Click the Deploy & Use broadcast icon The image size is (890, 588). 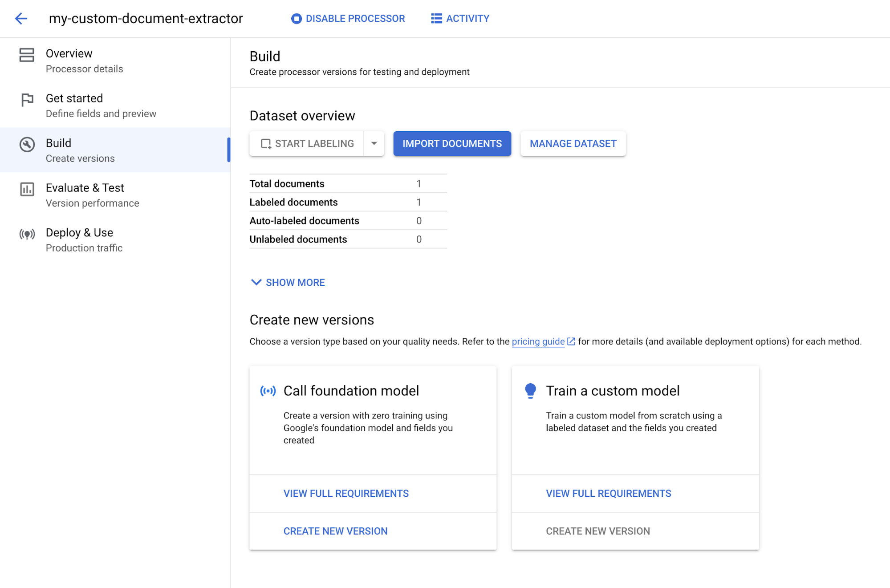27,234
